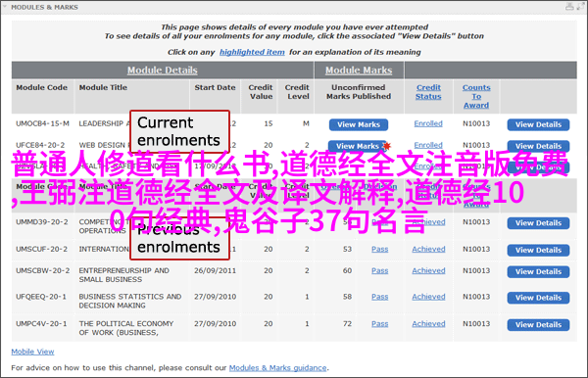Click the 'Module Code' column header
This screenshot has height=378, width=588.
tap(41, 87)
